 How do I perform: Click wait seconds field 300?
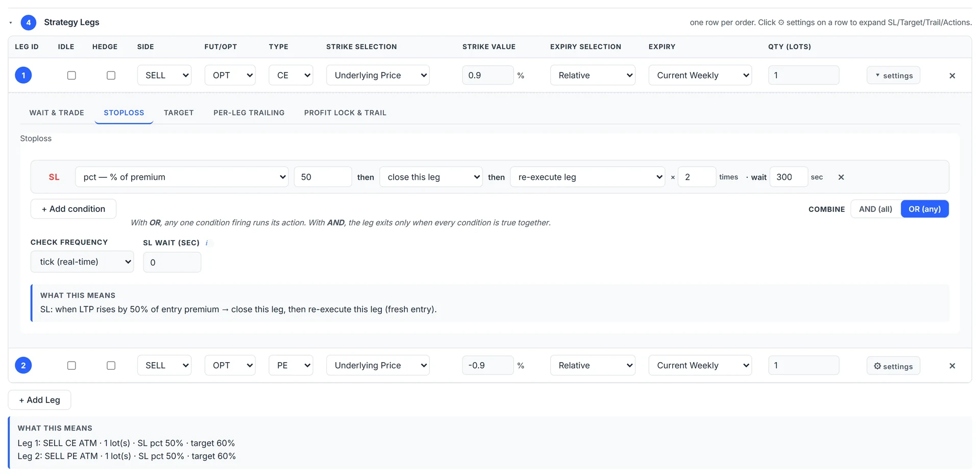789,177
